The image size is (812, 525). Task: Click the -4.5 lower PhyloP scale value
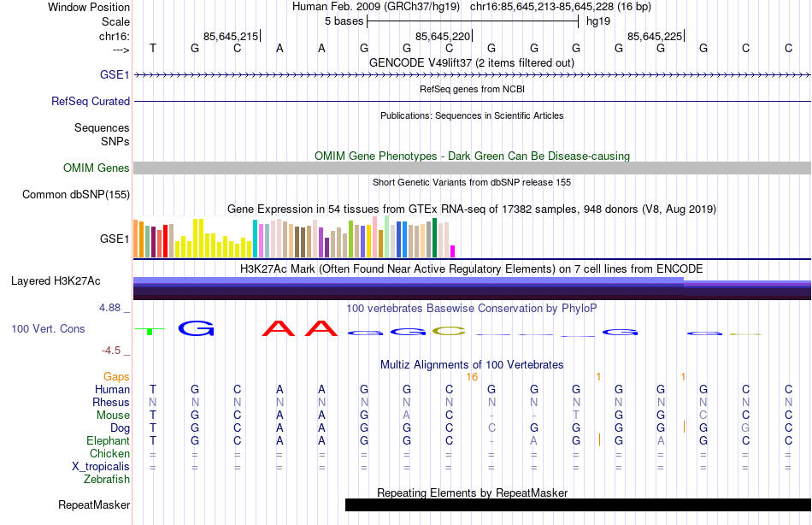tap(111, 351)
